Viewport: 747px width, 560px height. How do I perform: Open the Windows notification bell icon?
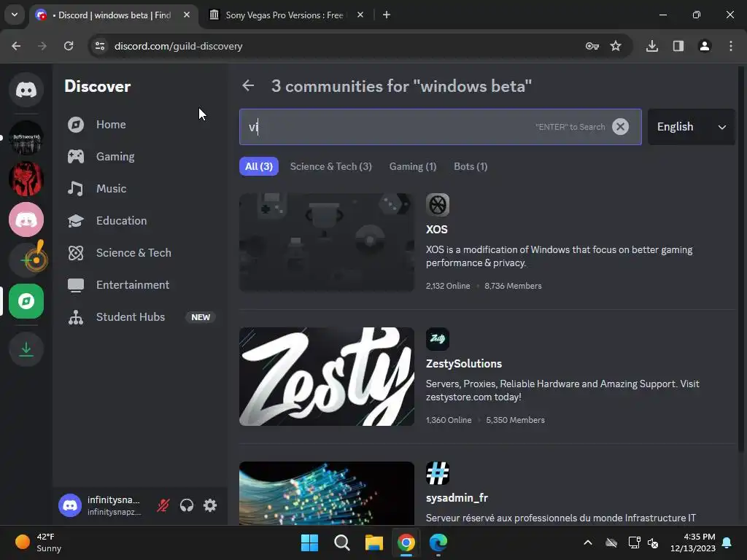click(x=727, y=542)
